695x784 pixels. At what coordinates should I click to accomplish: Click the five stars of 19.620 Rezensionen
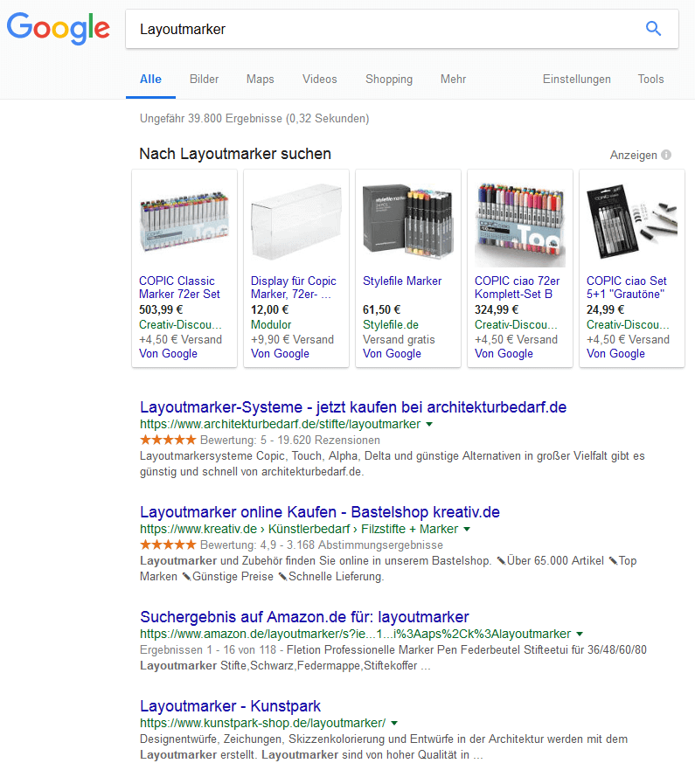(168, 440)
